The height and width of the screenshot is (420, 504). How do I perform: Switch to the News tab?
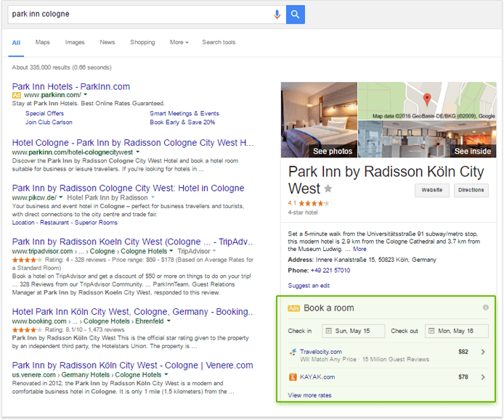point(107,42)
